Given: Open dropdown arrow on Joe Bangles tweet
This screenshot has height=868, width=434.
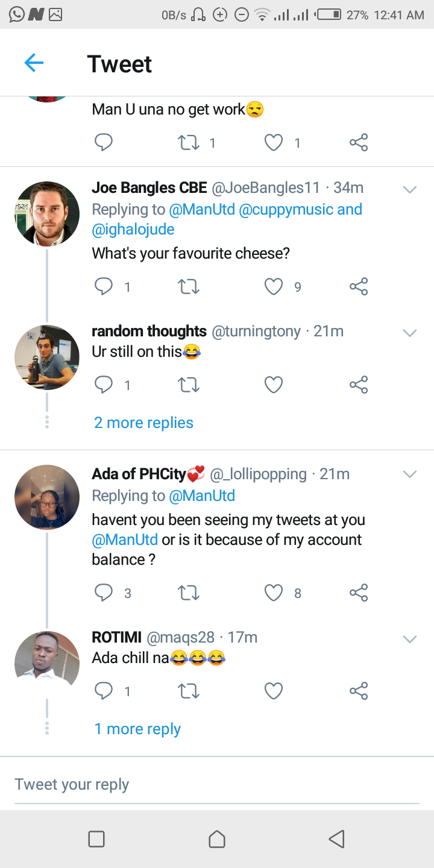Looking at the screenshot, I should click(410, 189).
